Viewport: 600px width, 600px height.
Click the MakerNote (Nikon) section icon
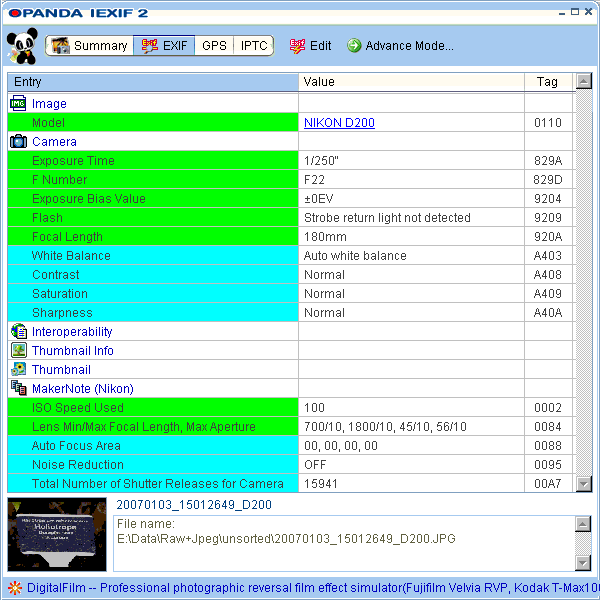(x=19, y=388)
